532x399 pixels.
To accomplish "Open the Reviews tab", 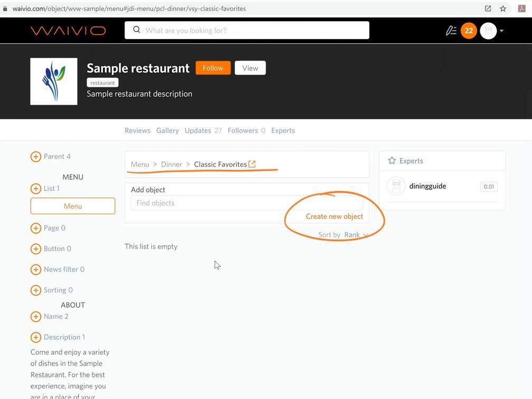I will coord(137,130).
